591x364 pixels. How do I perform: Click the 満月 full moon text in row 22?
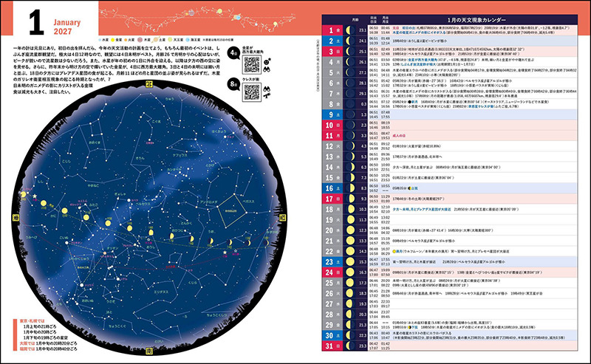399,251
